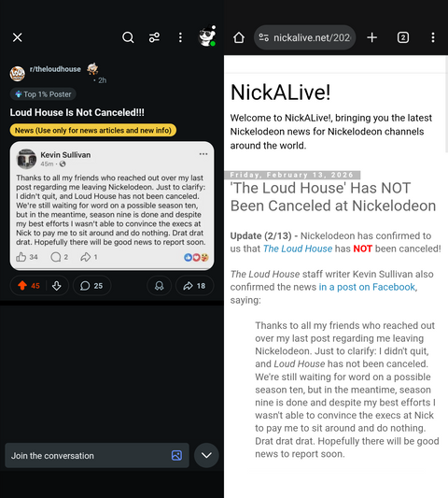Open the tab switcher showing 2
The height and width of the screenshot is (498, 448).
[403, 37]
